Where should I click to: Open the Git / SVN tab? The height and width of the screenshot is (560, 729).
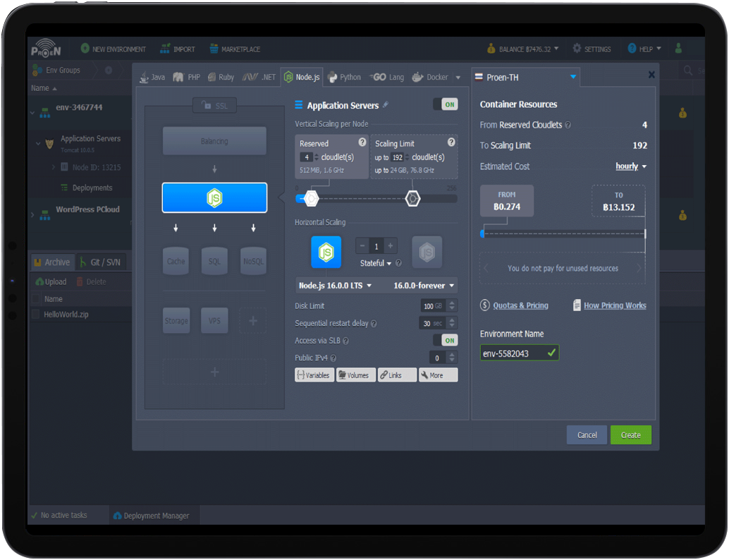(100, 262)
